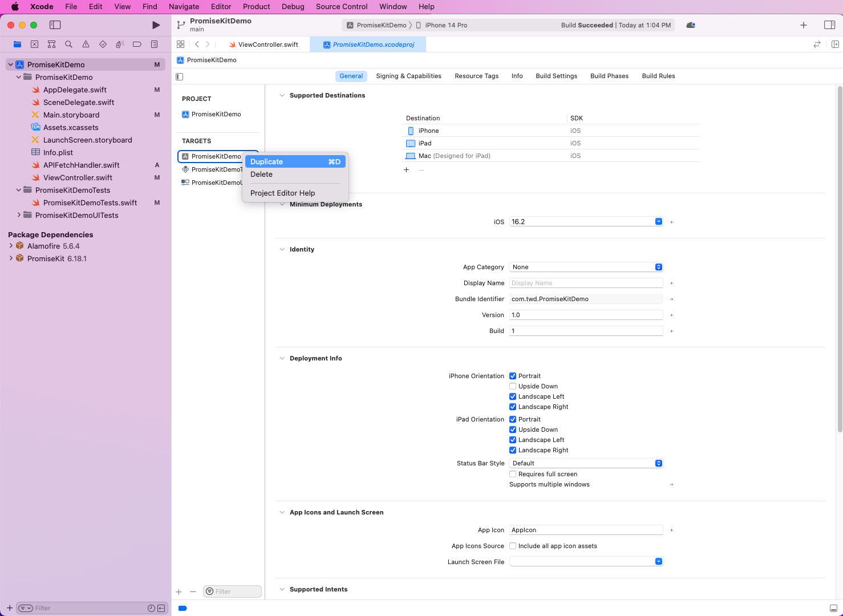Open the Find navigator magnifier icon
The image size is (843, 616).
pyautogui.click(x=68, y=44)
